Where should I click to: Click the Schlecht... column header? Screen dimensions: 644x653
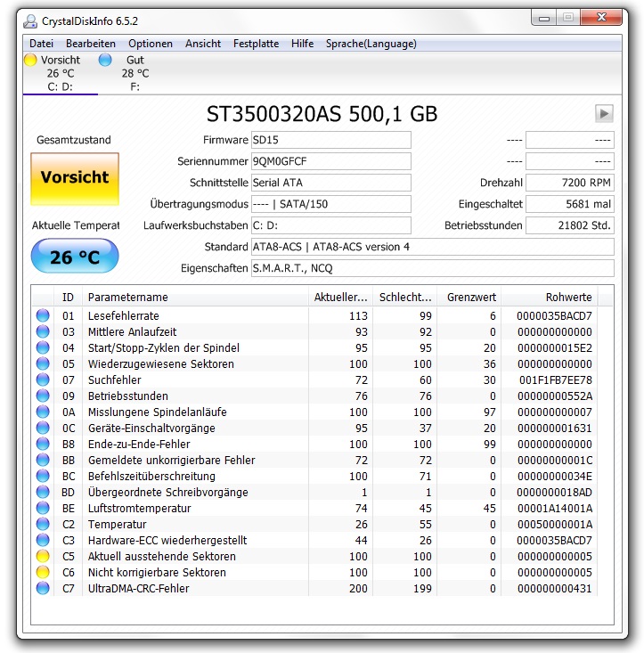(x=405, y=297)
